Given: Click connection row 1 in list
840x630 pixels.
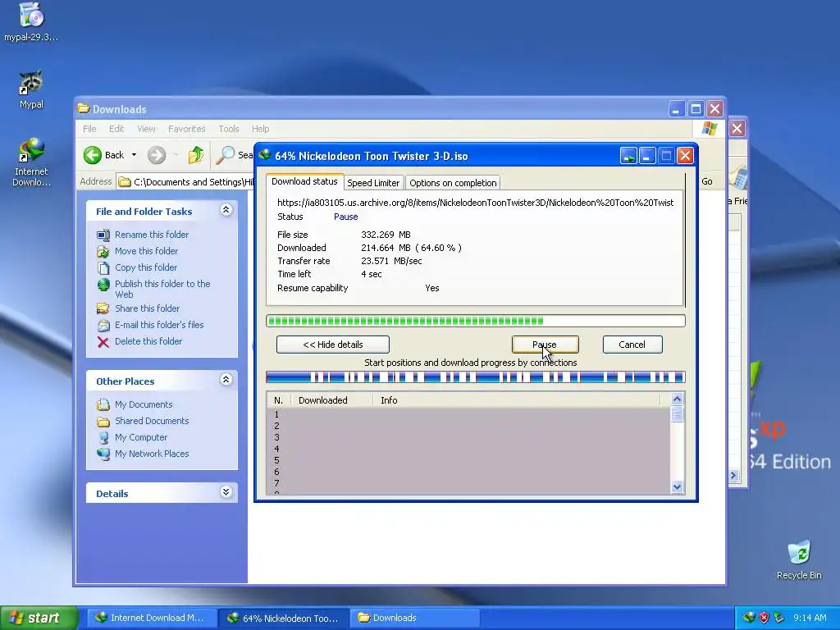Looking at the screenshot, I should point(468,414).
